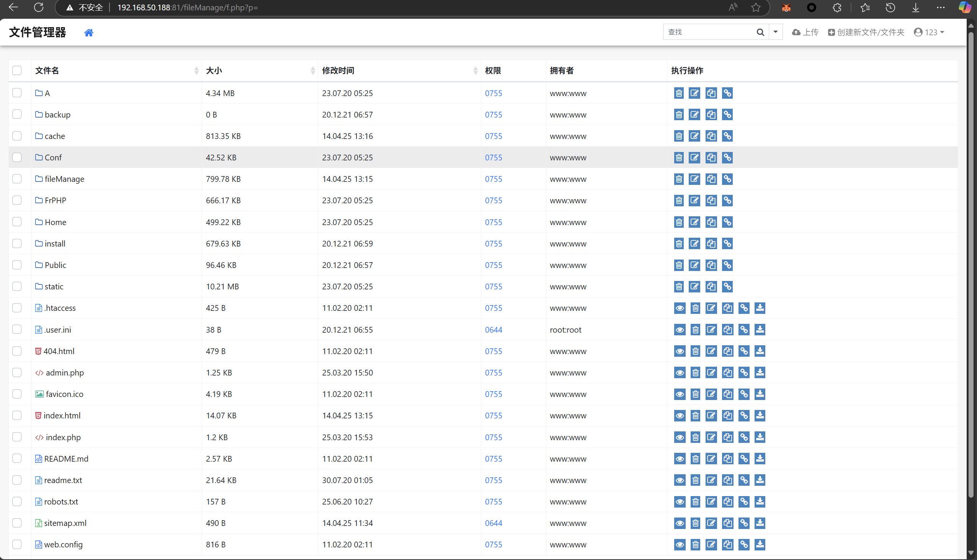Add page to favorites star icon
The image size is (977, 560).
(x=755, y=7)
